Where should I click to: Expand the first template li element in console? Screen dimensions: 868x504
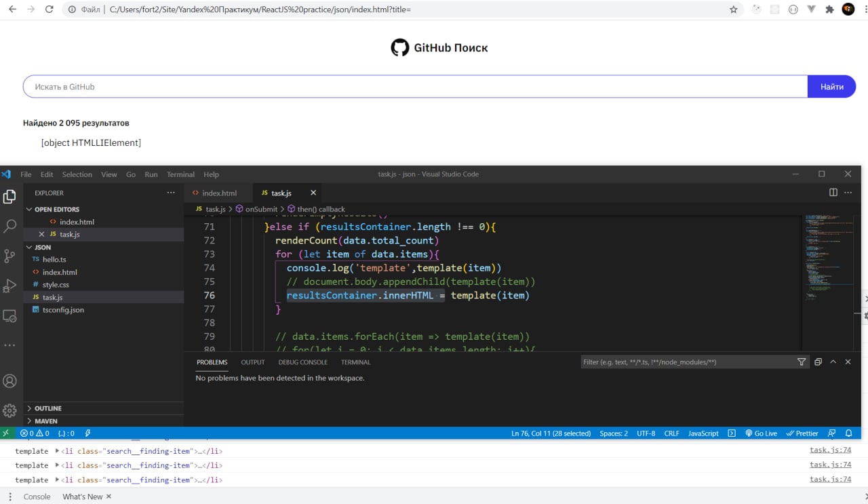click(x=57, y=451)
